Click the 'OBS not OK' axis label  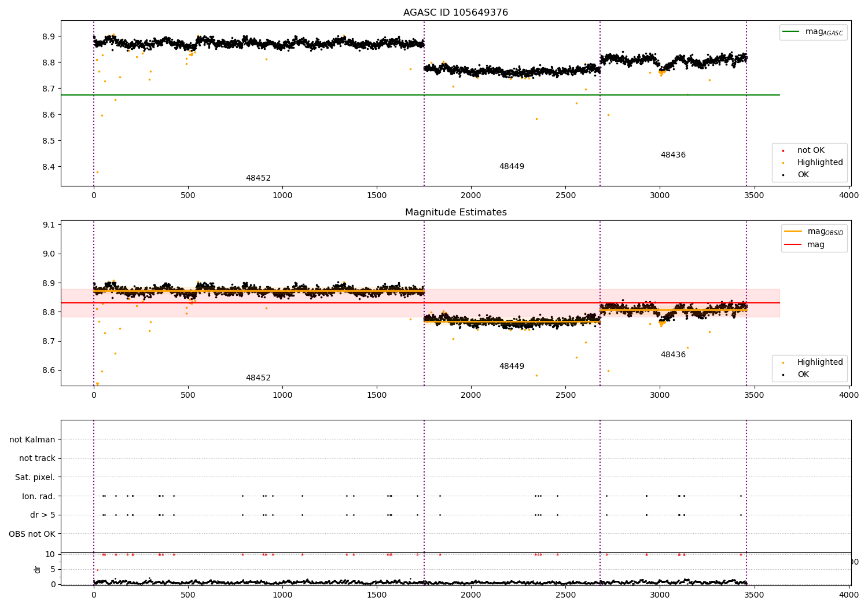(32, 534)
